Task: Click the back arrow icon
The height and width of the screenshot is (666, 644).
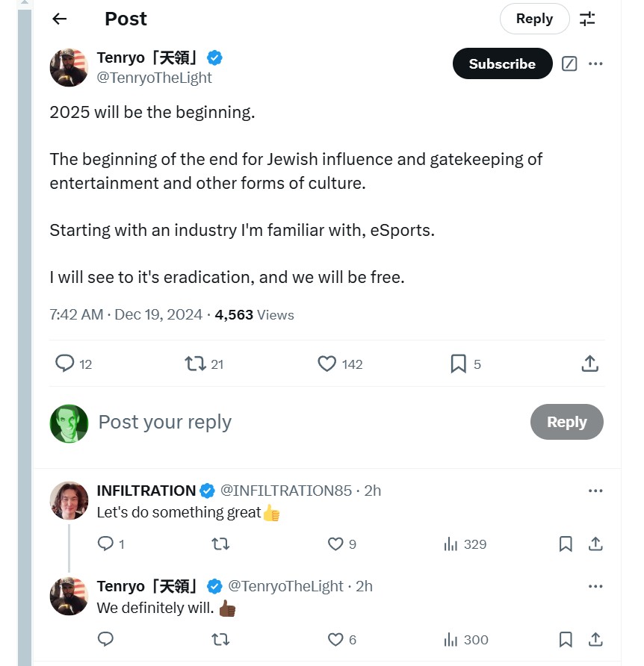Action: point(60,19)
